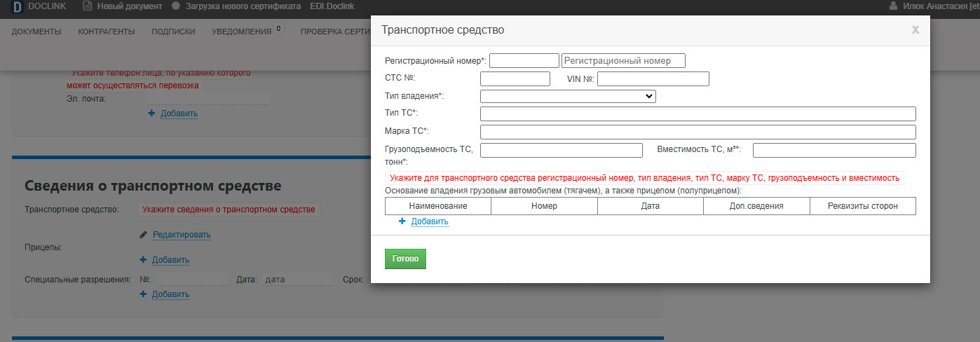Click the new document page icon
Screen dimensions: 980x342
(88, 6)
